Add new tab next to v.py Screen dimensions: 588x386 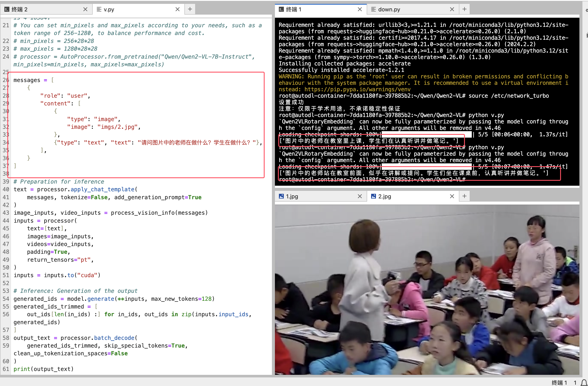click(x=190, y=9)
